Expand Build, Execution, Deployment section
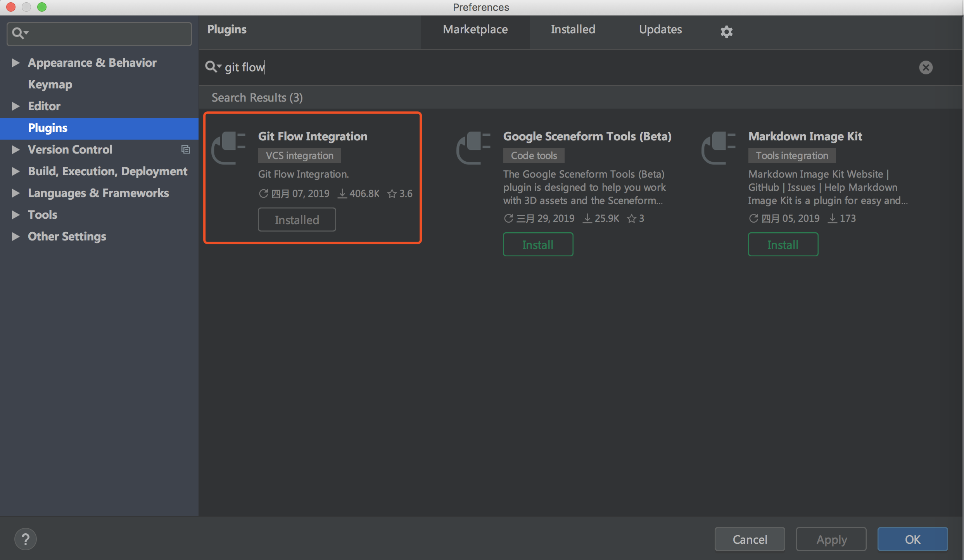 click(x=16, y=171)
